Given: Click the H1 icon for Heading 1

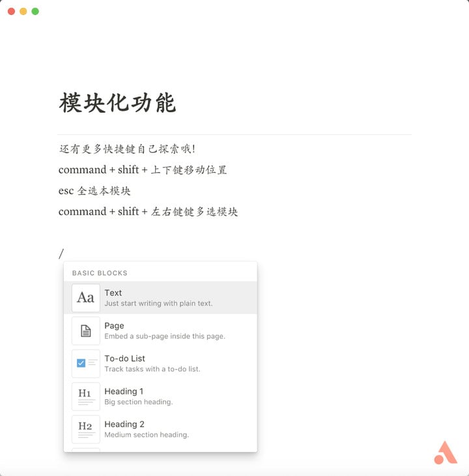Looking at the screenshot, I should tap(86, 396).
